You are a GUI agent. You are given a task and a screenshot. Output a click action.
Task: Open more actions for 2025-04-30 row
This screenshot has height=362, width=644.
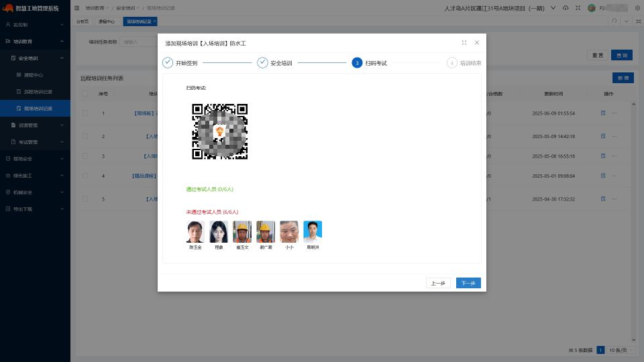[x=614, y=198]
